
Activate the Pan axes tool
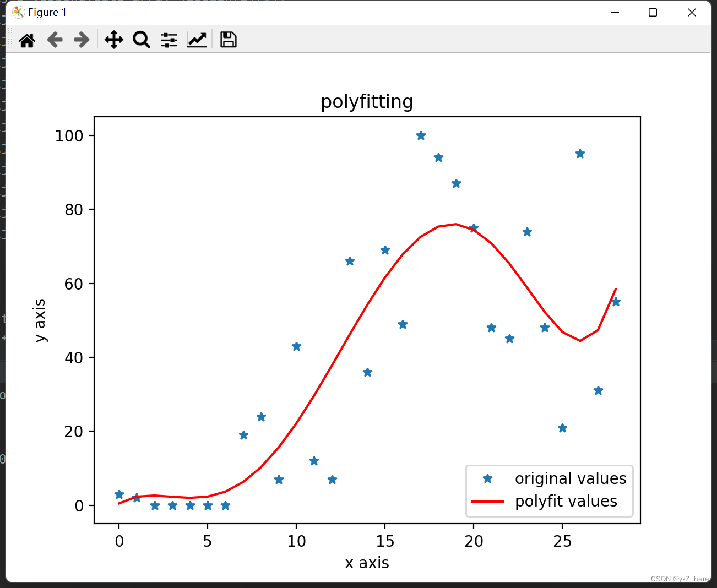[x=114, y=40]
